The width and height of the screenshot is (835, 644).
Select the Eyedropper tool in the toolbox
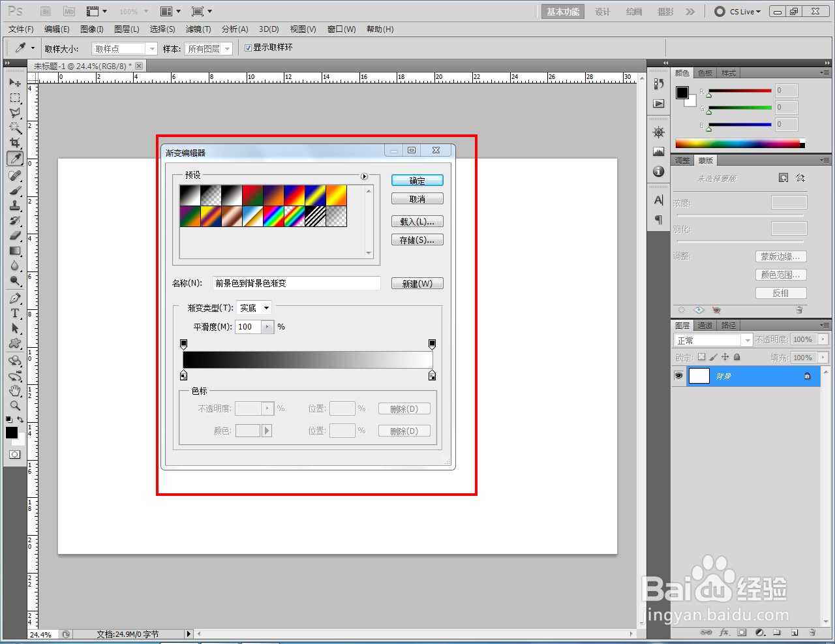click(x=15, y=158)
